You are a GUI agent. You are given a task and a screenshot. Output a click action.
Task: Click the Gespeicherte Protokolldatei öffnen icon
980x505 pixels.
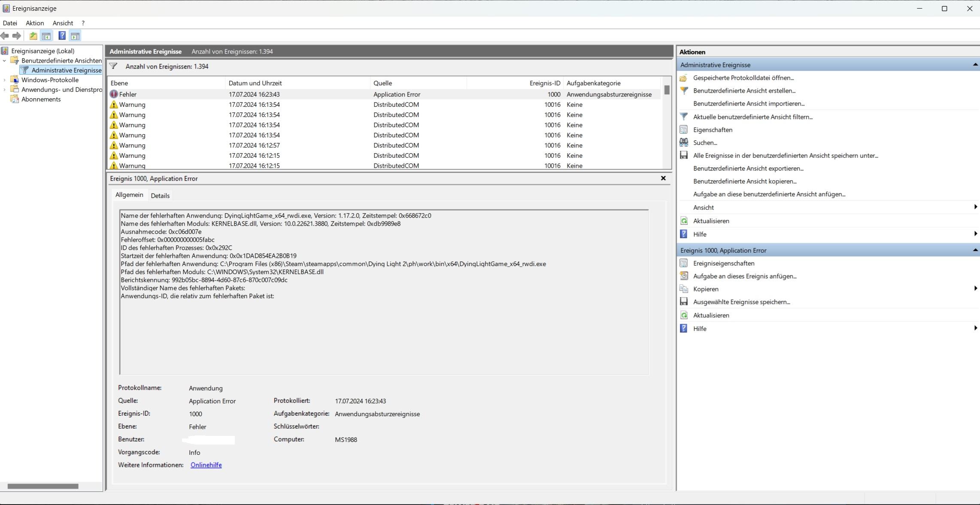click(x=684, y=78)
